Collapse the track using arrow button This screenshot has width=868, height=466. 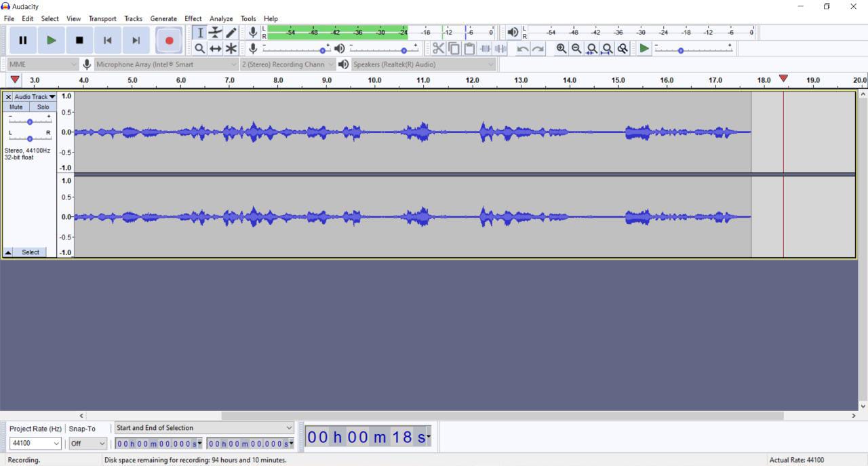pos(8,252)
